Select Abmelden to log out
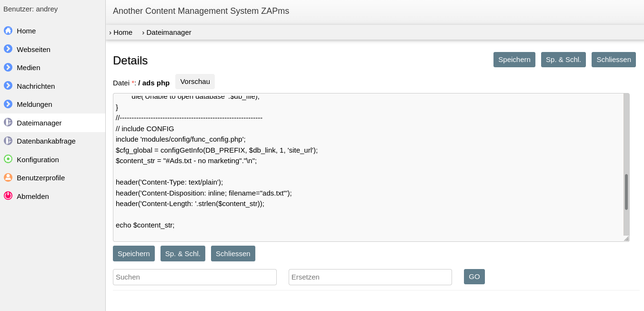Screen dimensions: 644x311 (x=52, y=196)
